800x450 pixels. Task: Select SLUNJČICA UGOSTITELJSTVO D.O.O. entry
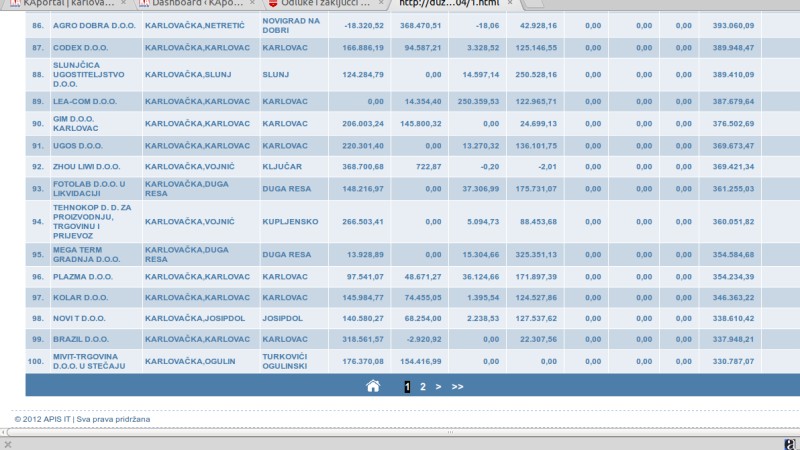89,74
